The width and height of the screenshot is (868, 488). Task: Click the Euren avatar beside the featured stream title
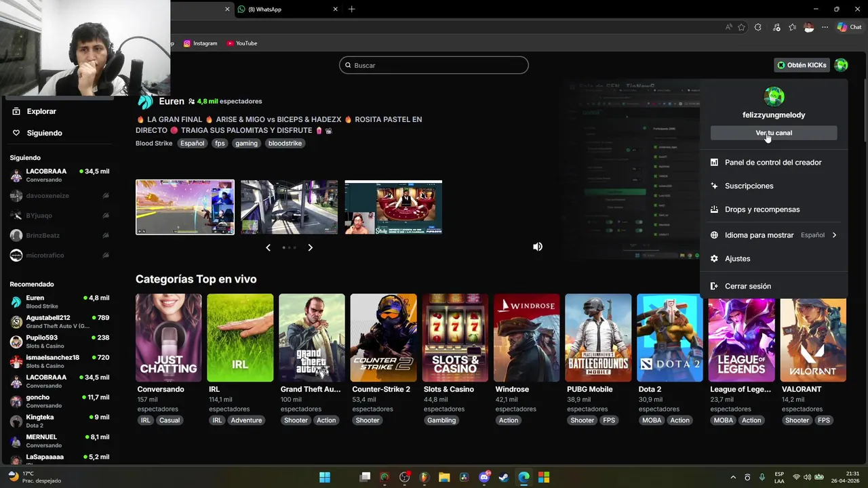(145, 102)
